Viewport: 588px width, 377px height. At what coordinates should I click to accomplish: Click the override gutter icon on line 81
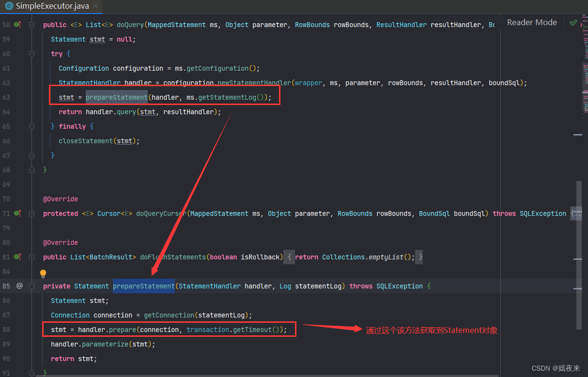point(17,256)
